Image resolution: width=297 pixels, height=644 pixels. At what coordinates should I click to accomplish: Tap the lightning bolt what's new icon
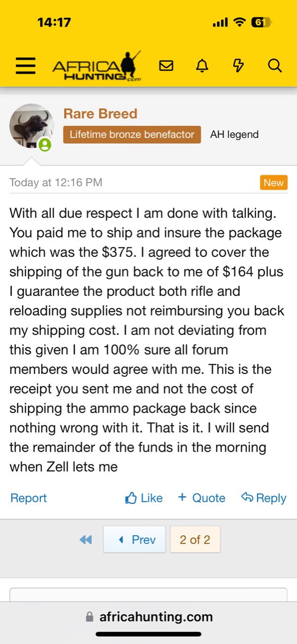tap(238, 66)
